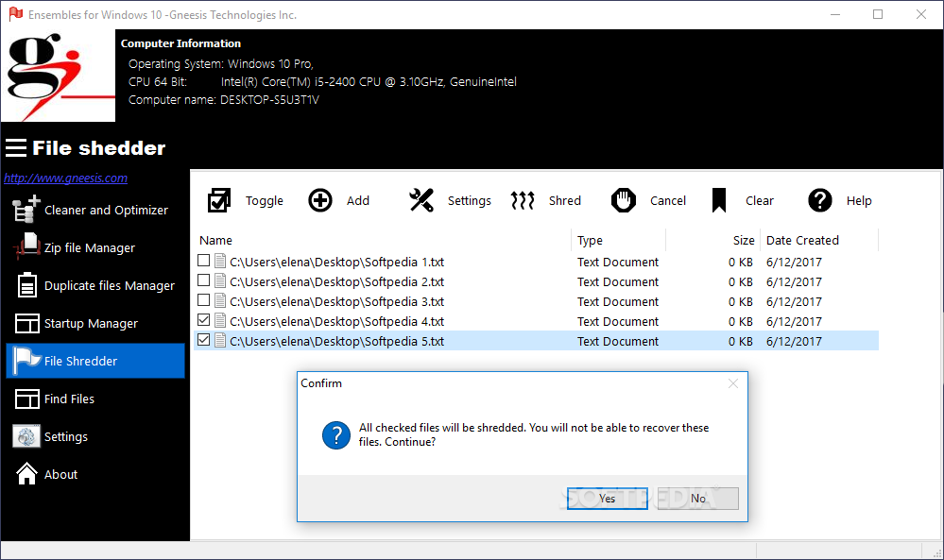The image size is (944, 560).
Task: Open toolbar Settings wrench icon
Action: pyautogui.click(x=421, y=200)
